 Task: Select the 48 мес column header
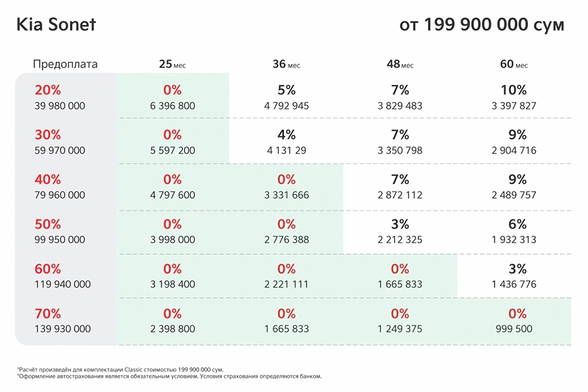400,65
